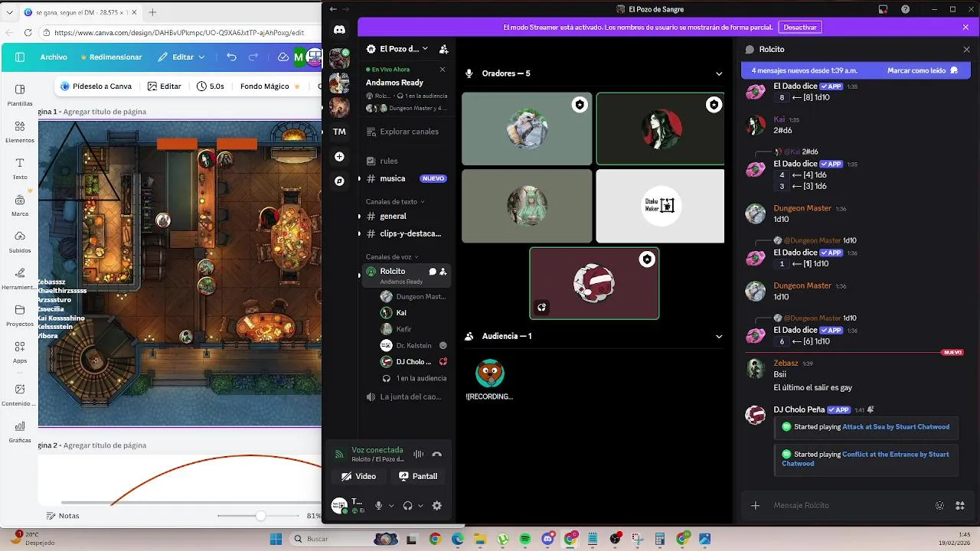The image size is (980, 551).
Task: Close the Rolcito chat panel
Action: pos(966,49)
